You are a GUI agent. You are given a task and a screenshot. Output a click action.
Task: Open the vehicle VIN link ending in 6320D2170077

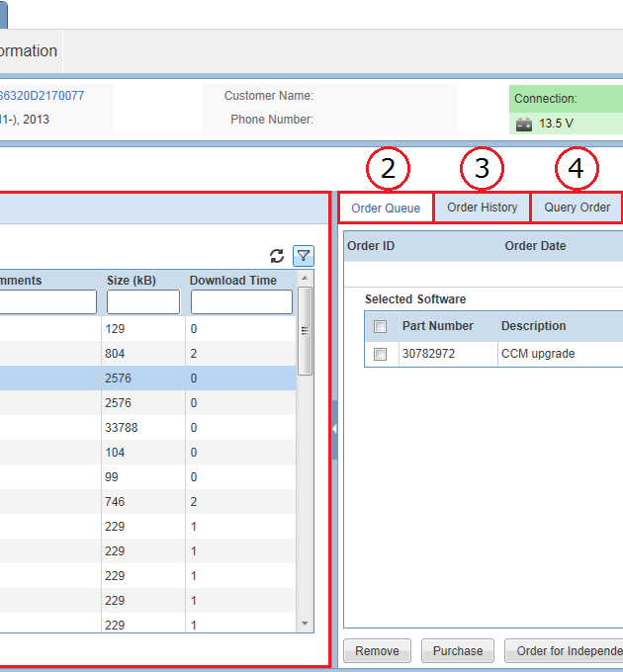[x=42, y=96]
